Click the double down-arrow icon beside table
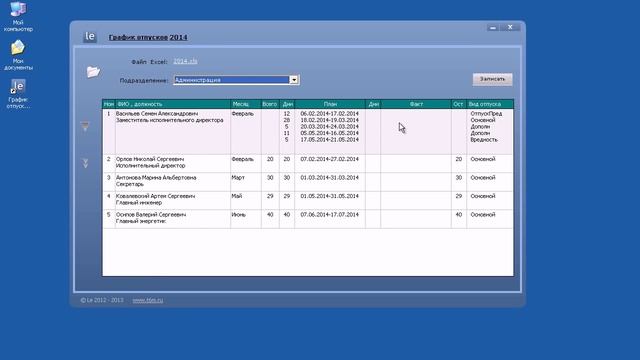640x360 pixels. [85, 163]
